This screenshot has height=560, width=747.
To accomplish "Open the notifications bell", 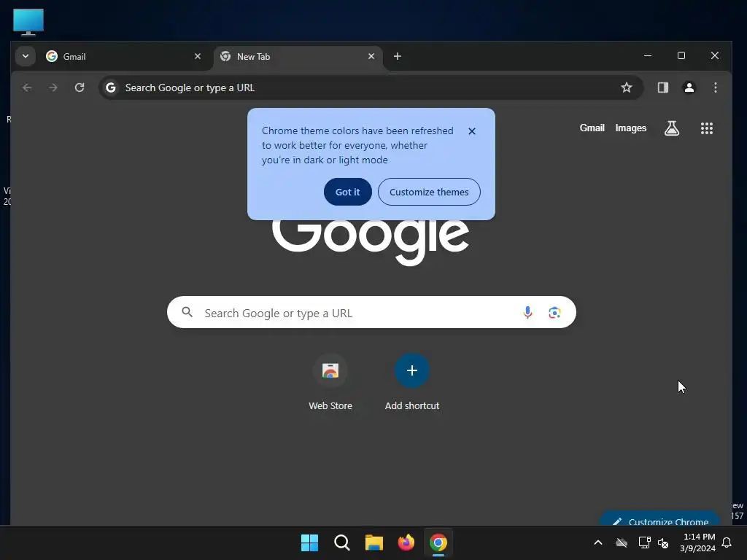I will pos(727,542).
